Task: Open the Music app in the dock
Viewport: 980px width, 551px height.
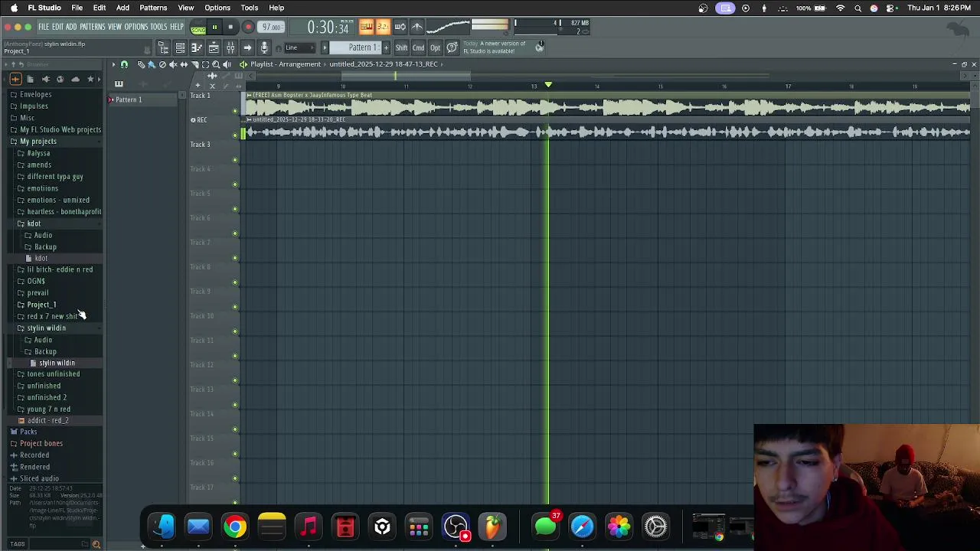Action: (309, 527)
